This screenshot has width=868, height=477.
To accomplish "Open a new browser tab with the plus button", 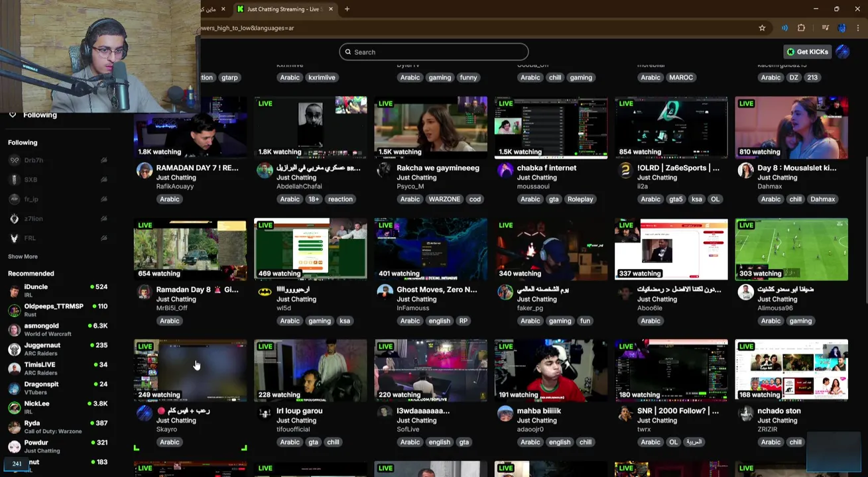I will 347,9.
